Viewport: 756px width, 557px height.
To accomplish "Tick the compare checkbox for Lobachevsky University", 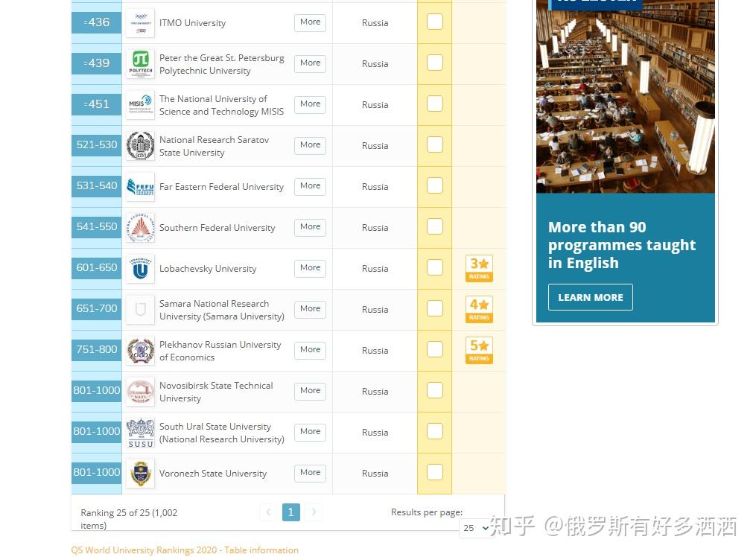I will click(x=435, y=267).
